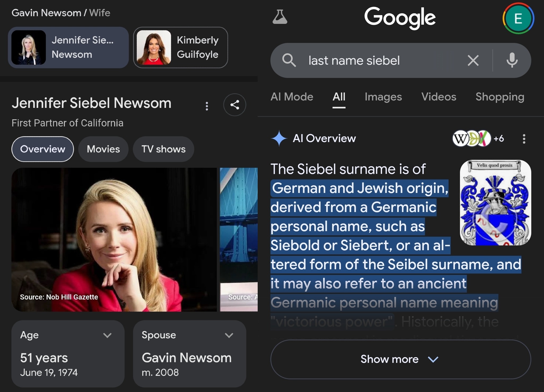Screen dimensions: 544x392
Task: Select the TV shows chip
Action: point(163,149)
